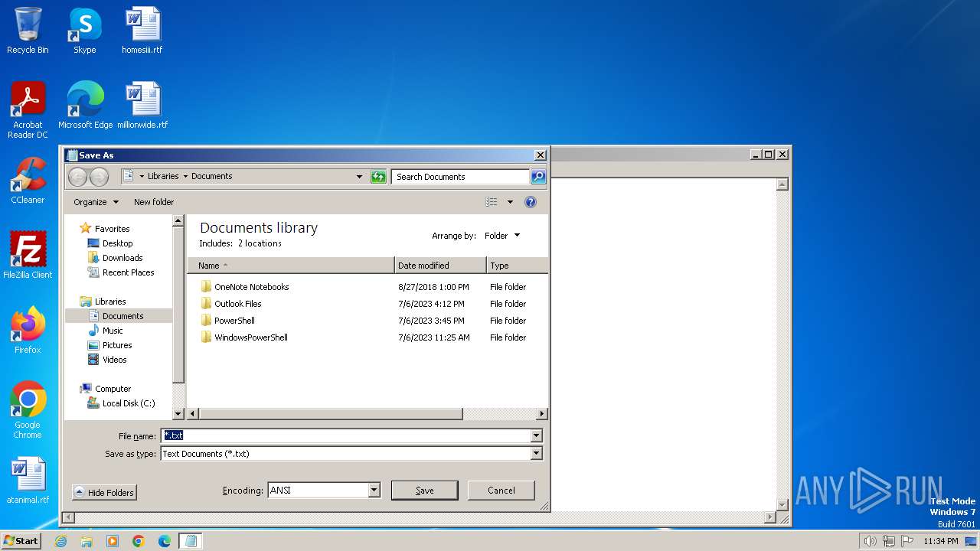Change view with the view icon button

pos(492,202)
